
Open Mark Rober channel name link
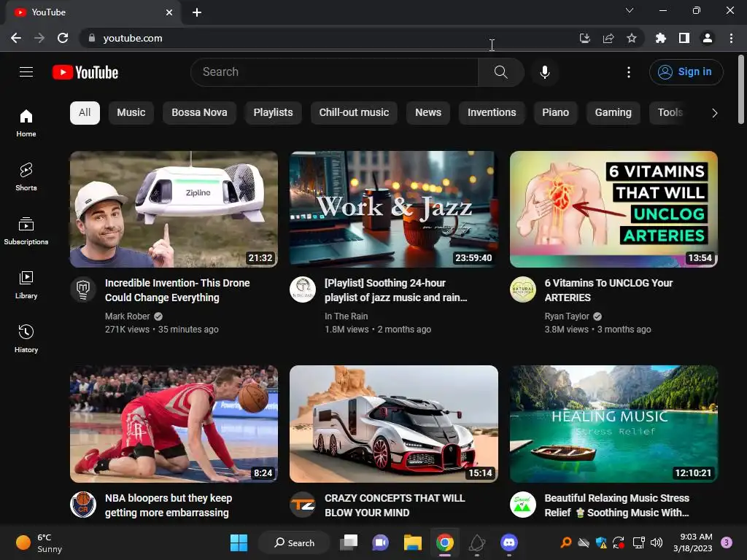[127, 316]
